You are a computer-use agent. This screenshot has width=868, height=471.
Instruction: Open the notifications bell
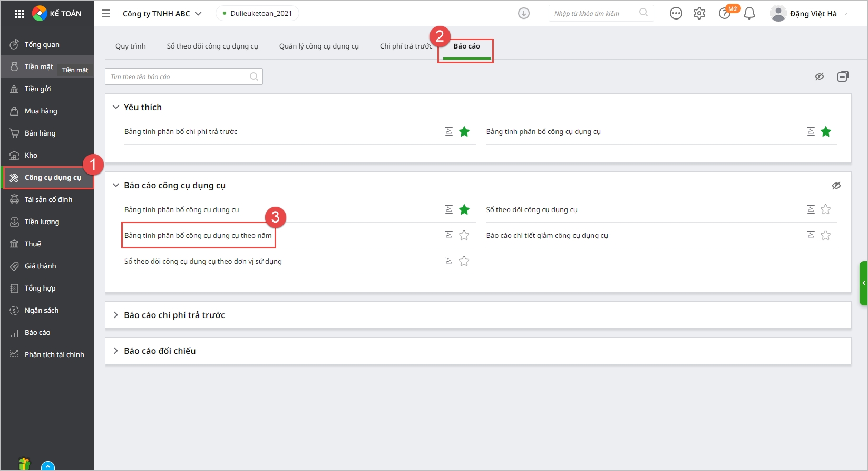pos(749,14)
